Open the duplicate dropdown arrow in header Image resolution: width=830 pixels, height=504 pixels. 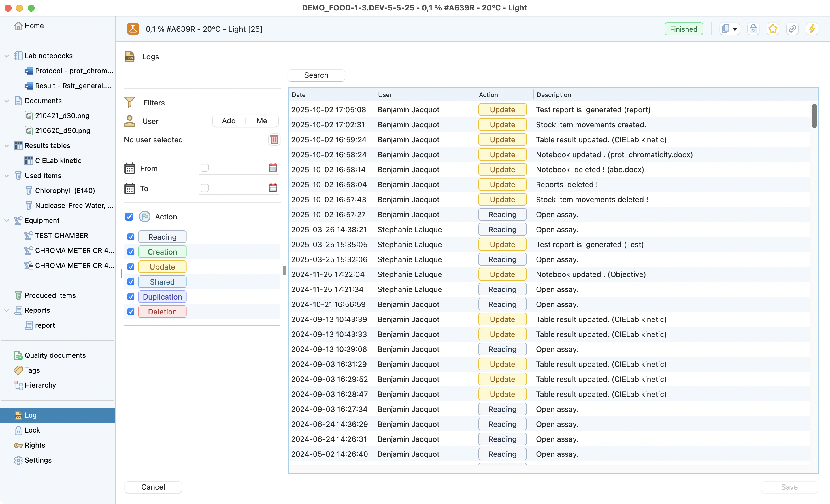pos(735,29)
